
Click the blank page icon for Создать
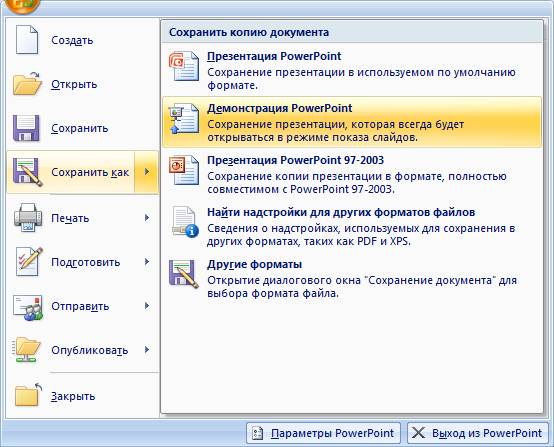(27, 40)
